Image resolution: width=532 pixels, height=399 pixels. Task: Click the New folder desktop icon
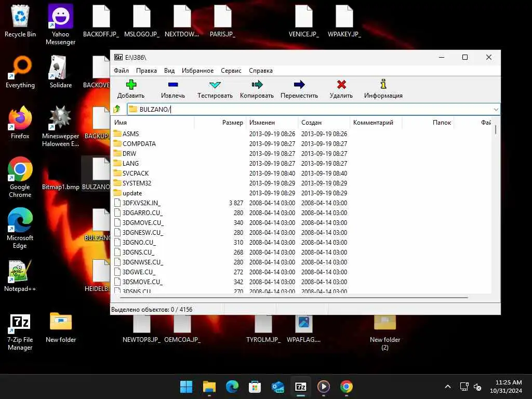pos(61,327)
